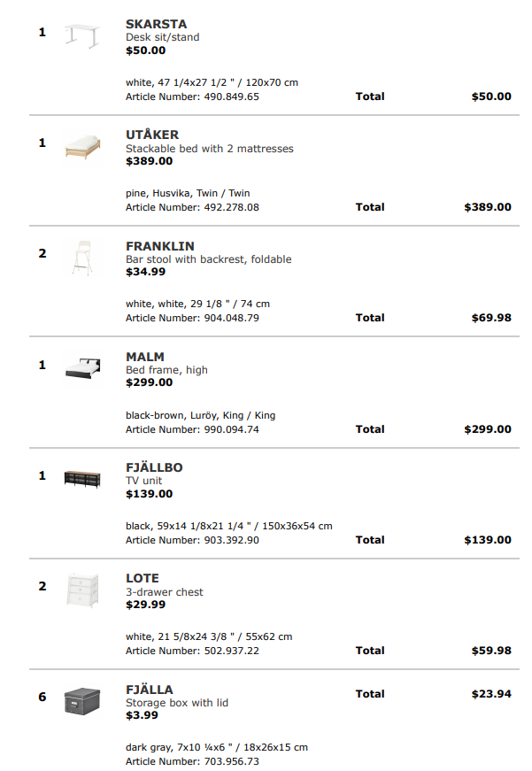Select the FRANKLIN product heading
This screenshot has height=771, width=532.
[160, 246]
